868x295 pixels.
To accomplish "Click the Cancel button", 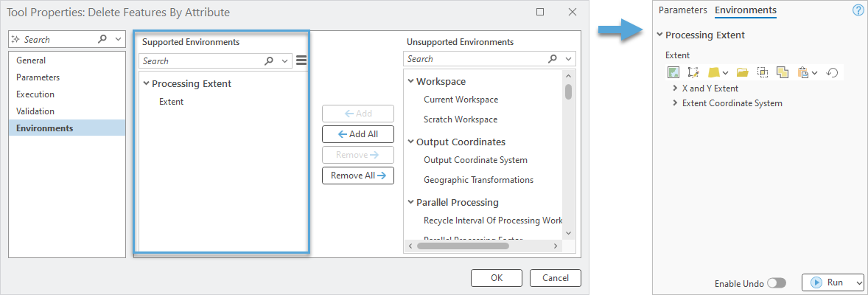I will coord(556,278).
